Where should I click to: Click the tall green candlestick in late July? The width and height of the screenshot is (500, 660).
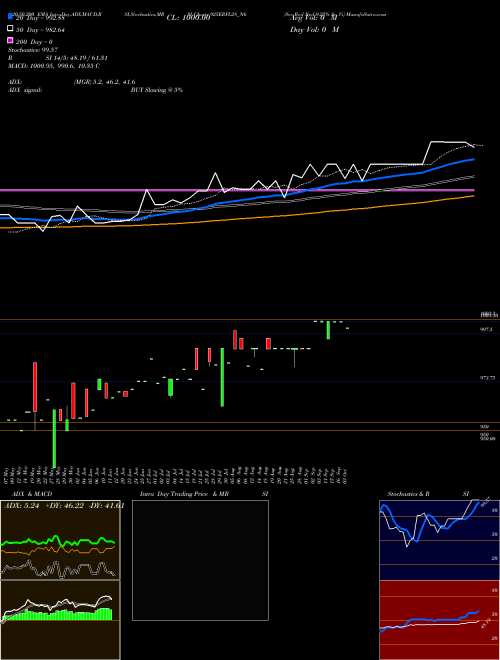pos(222,377)
